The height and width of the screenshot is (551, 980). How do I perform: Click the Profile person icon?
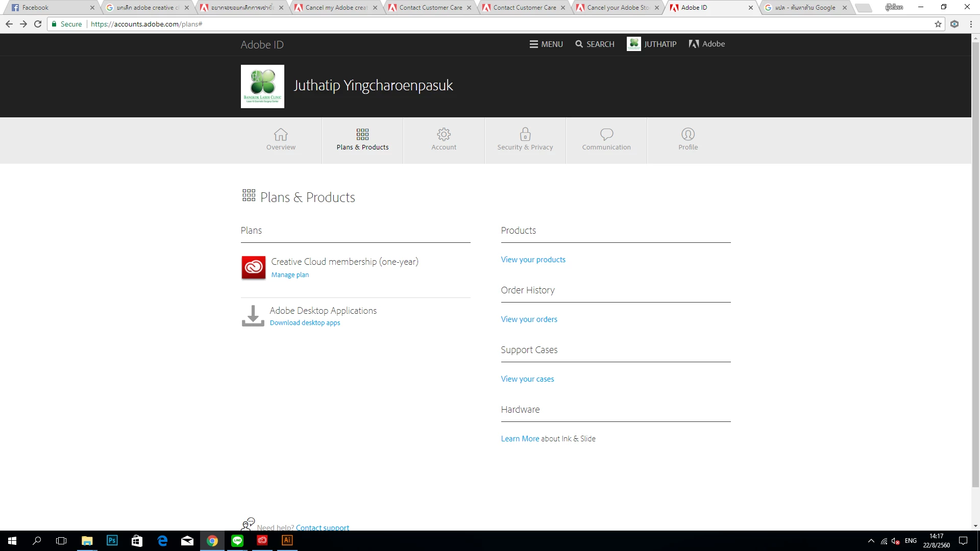click(688, 134)
